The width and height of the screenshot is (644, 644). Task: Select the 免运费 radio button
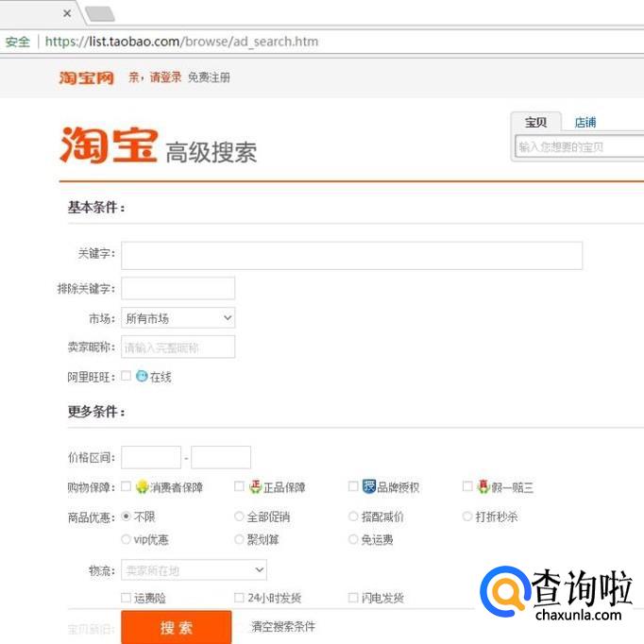click(x=353, y=539)
